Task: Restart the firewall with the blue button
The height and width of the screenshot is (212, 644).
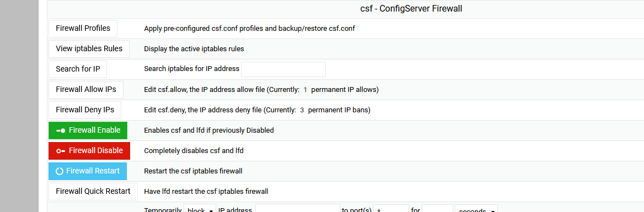Action: (88, 171)
